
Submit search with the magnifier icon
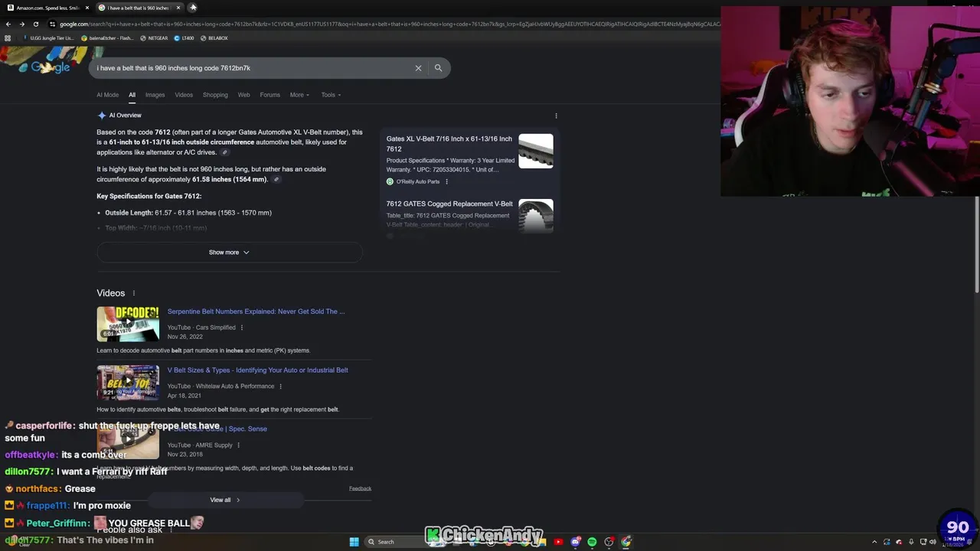(438, 68)
